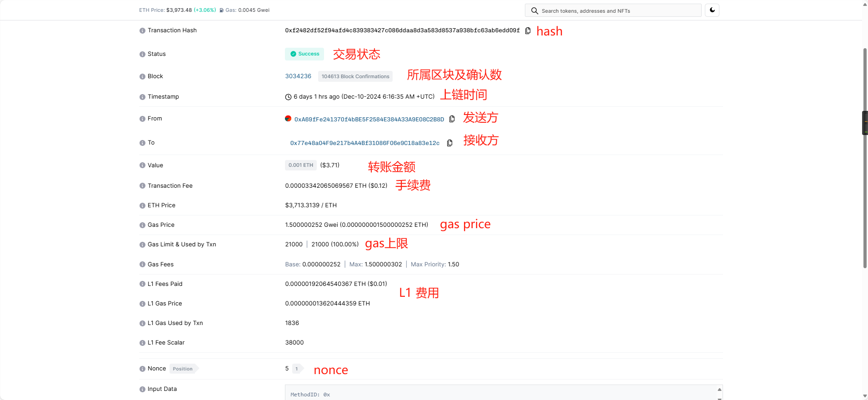Click the page scrollbar down arrow

tap(865, 396)
